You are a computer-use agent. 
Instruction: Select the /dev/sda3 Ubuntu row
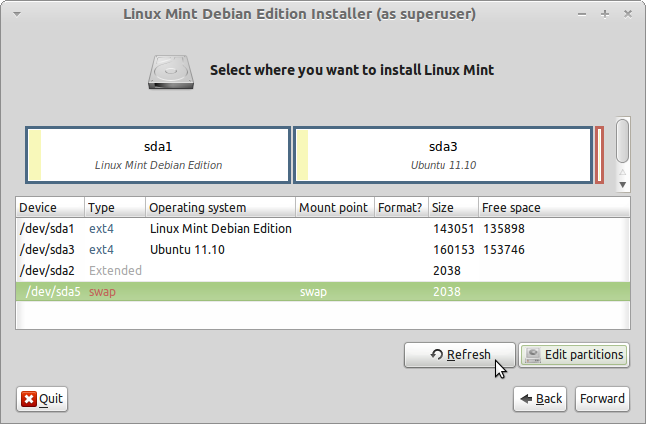tap(323, 250)
